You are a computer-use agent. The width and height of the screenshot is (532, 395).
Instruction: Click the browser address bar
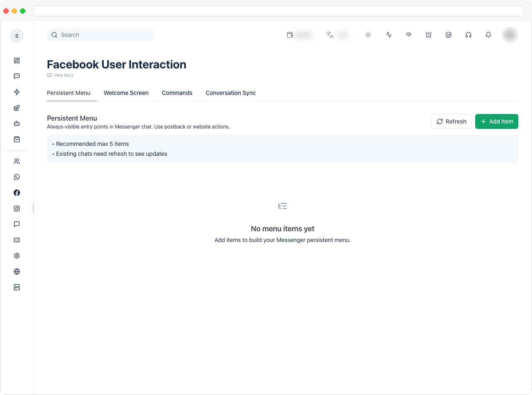278,11
